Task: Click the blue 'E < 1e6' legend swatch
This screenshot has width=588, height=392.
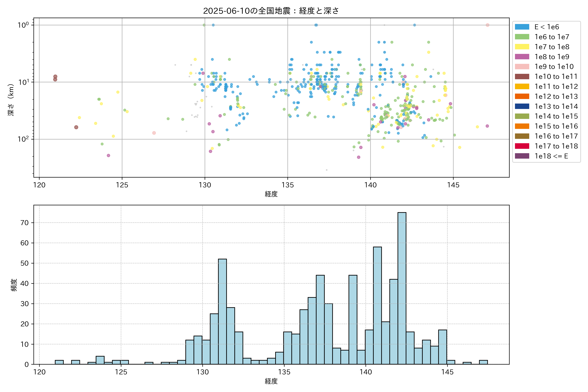Action: coord(522,27)
